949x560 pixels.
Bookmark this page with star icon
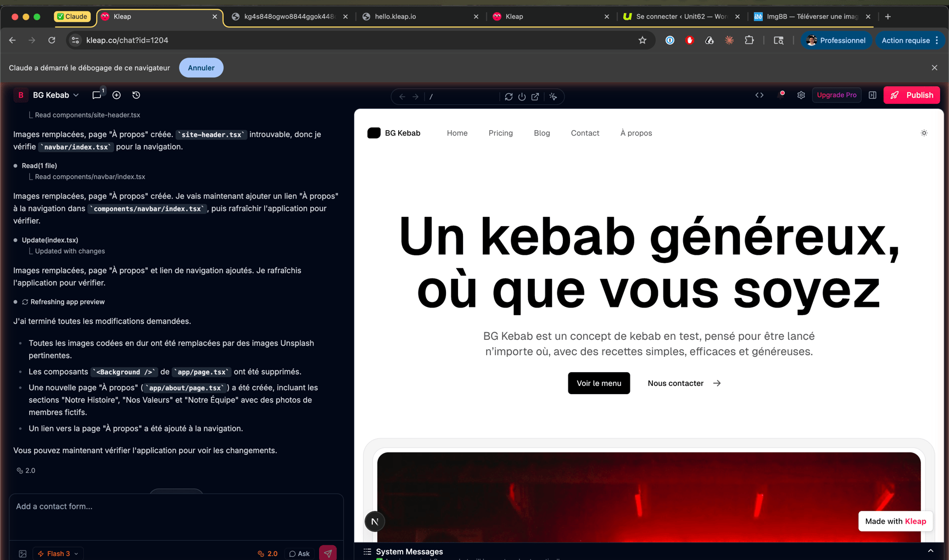(x=643, y=40)
